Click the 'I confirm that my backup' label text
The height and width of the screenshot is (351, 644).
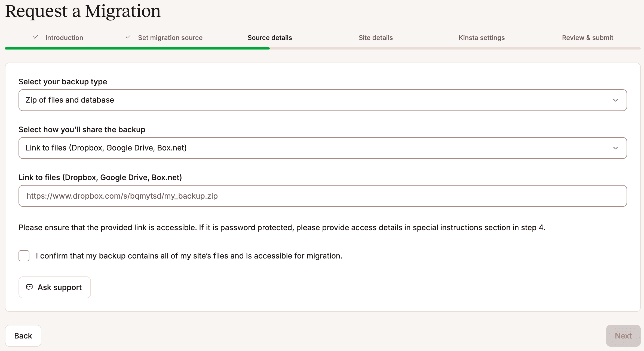tap(189, 256)
